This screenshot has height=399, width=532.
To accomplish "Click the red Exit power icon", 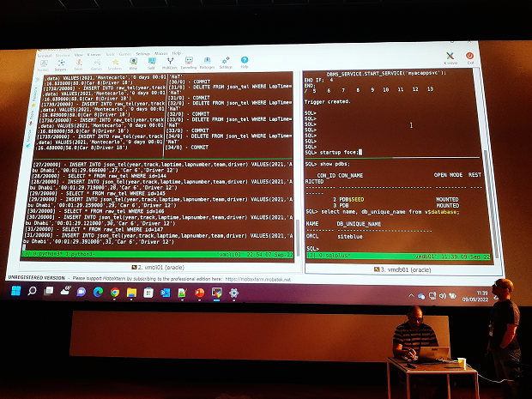I will click(470, 57).
